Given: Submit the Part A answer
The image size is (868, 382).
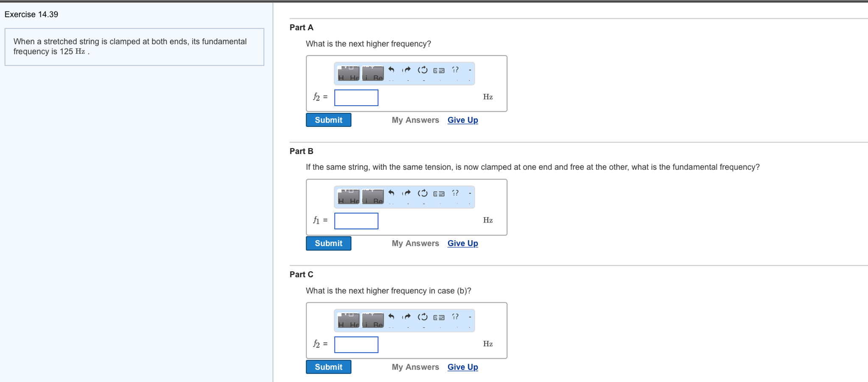Looking at the screenshot, I should click(x=328, y=120).
